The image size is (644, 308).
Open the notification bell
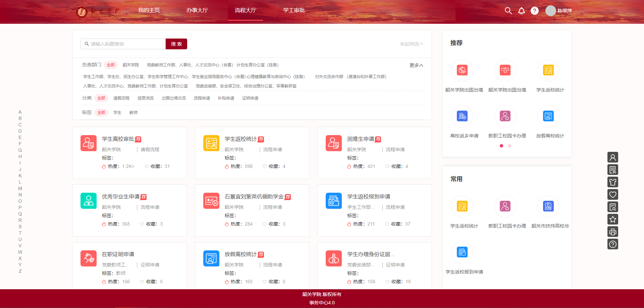pos(521,11)
